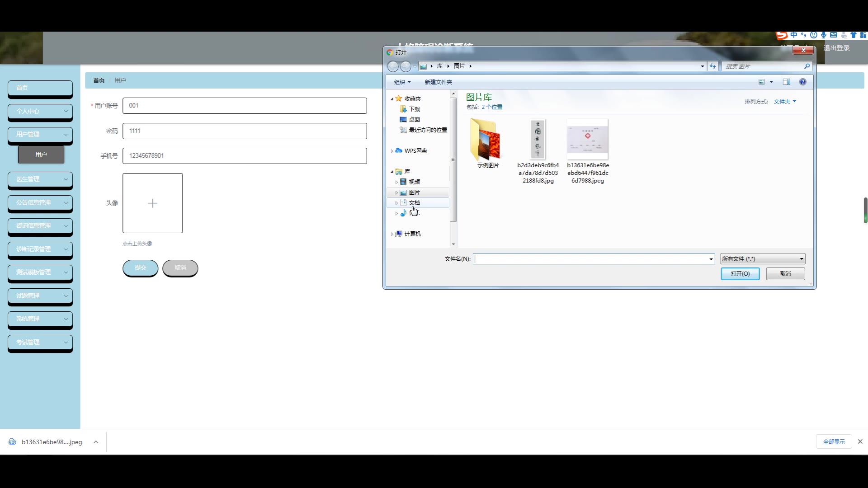Select 桌面 in the favorites list

point(414,120)
